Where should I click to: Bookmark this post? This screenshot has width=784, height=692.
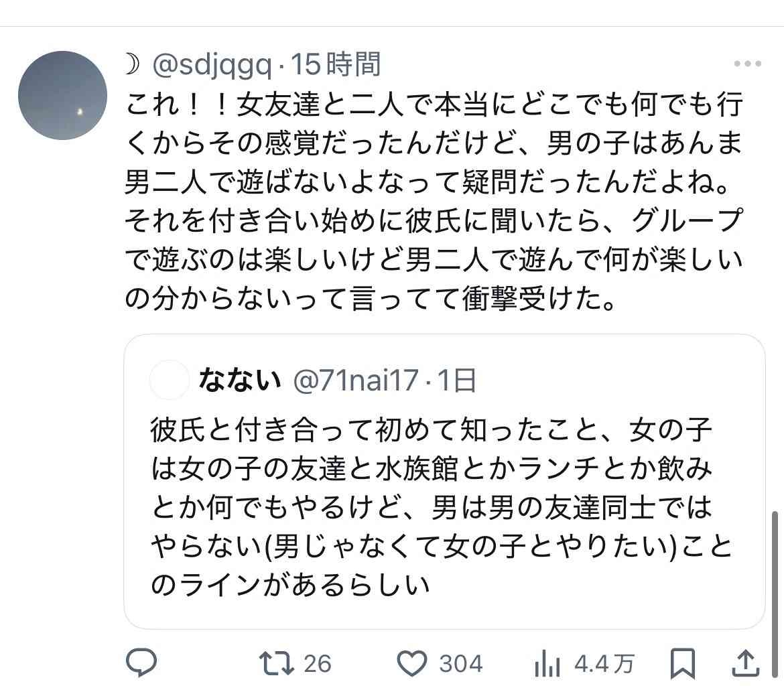coord(683,663)
